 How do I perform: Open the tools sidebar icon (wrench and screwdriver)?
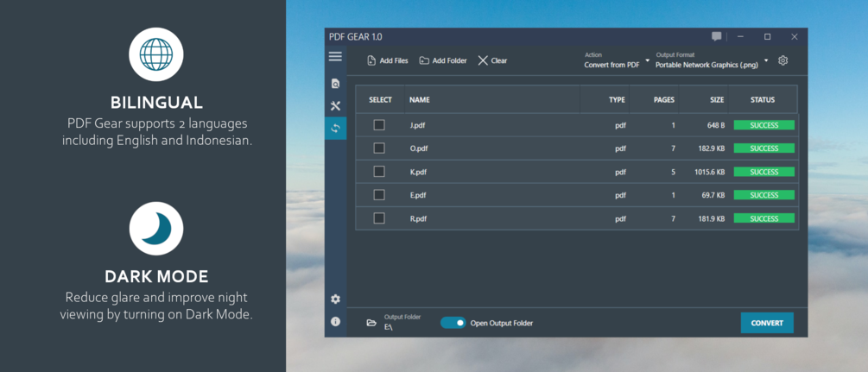pos(335,106)
